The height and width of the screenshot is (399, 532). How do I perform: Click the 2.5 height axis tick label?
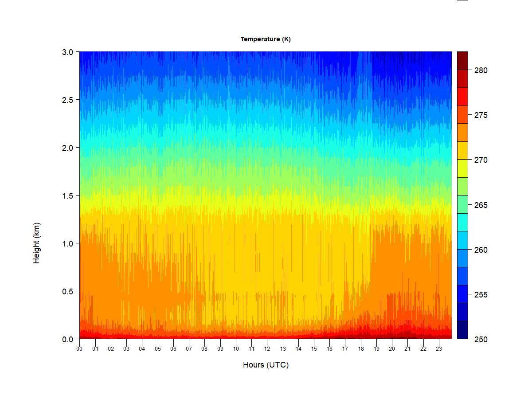[x=68, y=100]
